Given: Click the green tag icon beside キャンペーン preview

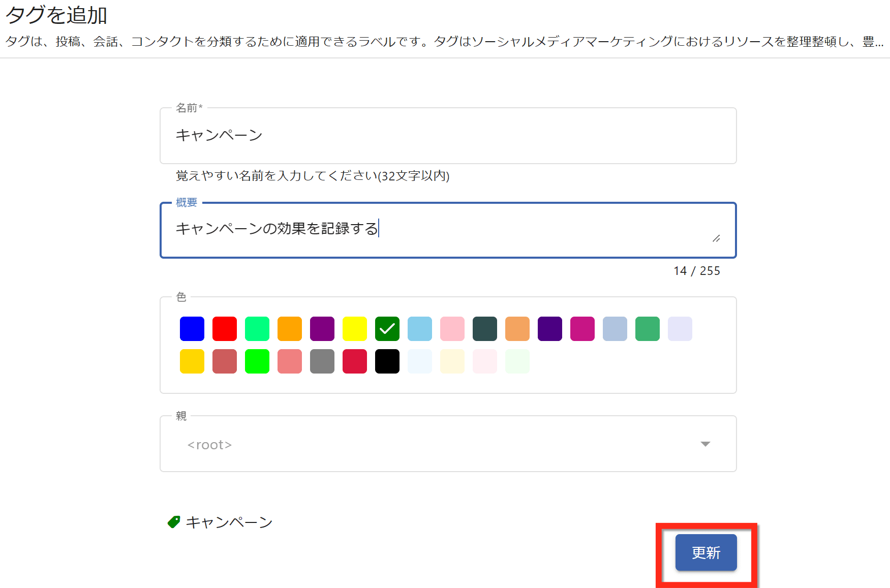Looking at the screenshot, I should 174,522.
